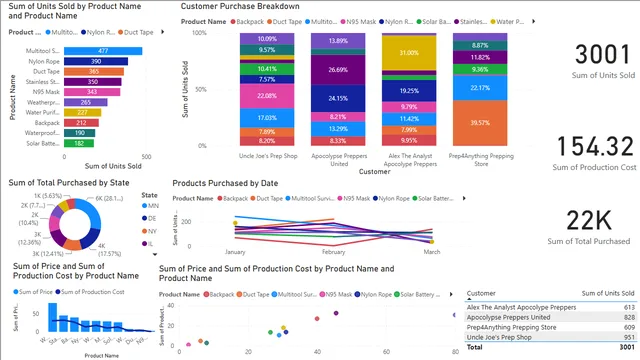Image resolution: width=640 pixels, height=360 pixels.
Task: Select the Solar Batte... bar showing 182
Action: pos(79,143)
